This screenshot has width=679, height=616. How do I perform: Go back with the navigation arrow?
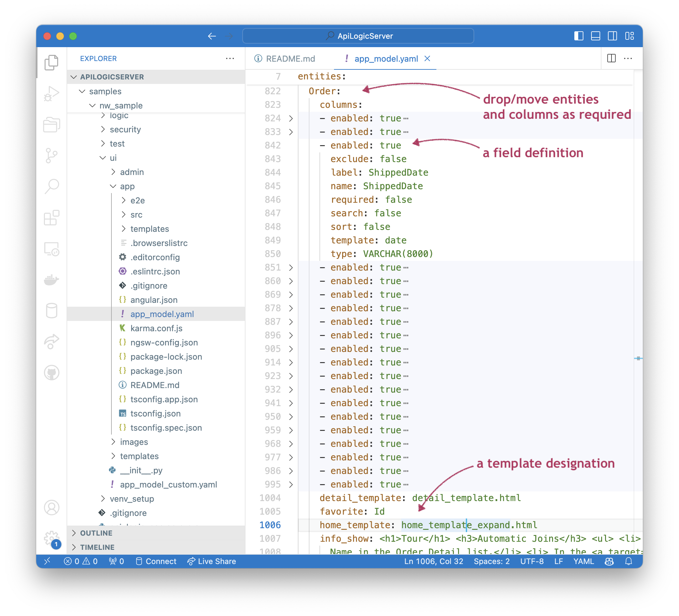click(x=212, y=36)
